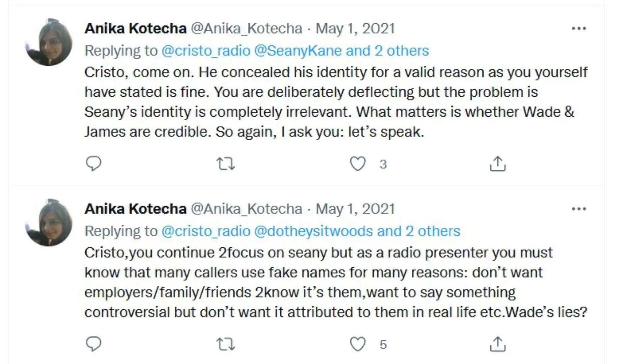The image size is (623, 364).
Task: Reply to the first tweet about Seany's identity
Action: (x=93, y=164)
